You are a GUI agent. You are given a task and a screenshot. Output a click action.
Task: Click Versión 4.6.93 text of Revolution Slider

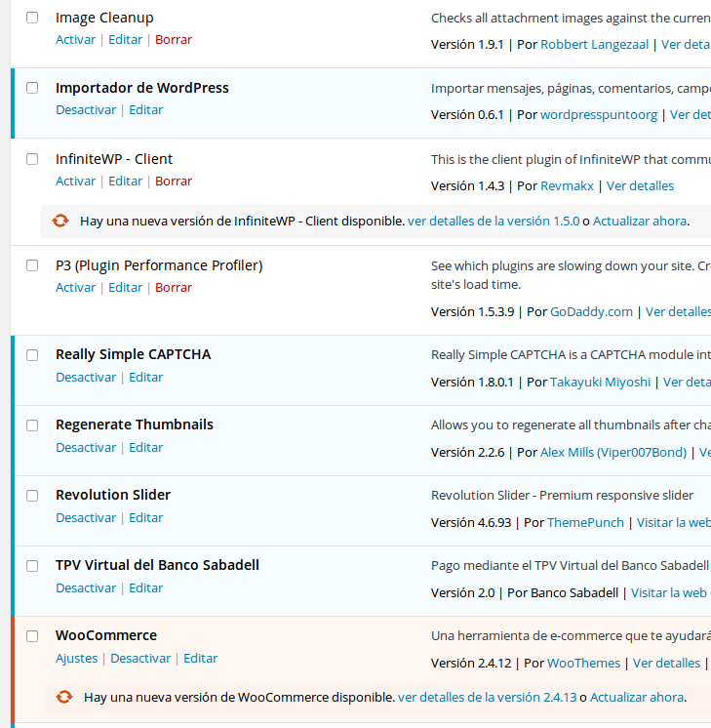[x=471, y=522]
